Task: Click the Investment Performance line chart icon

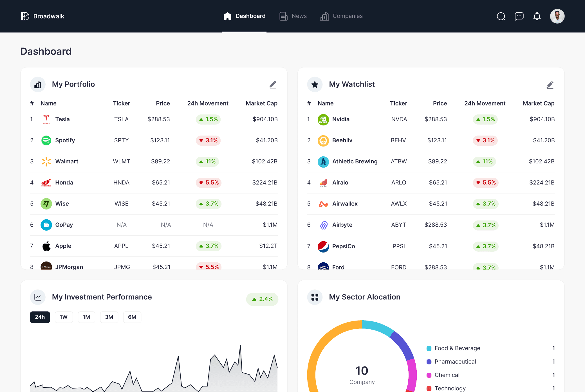Action: (x=38, y=297)
